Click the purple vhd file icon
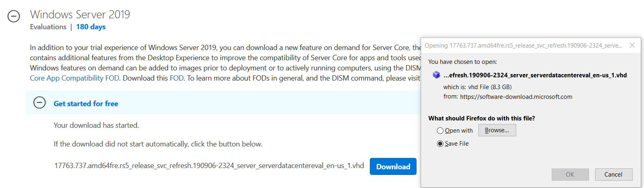Image resolution: width=644 pixels, height=188 pixels. 436,75
